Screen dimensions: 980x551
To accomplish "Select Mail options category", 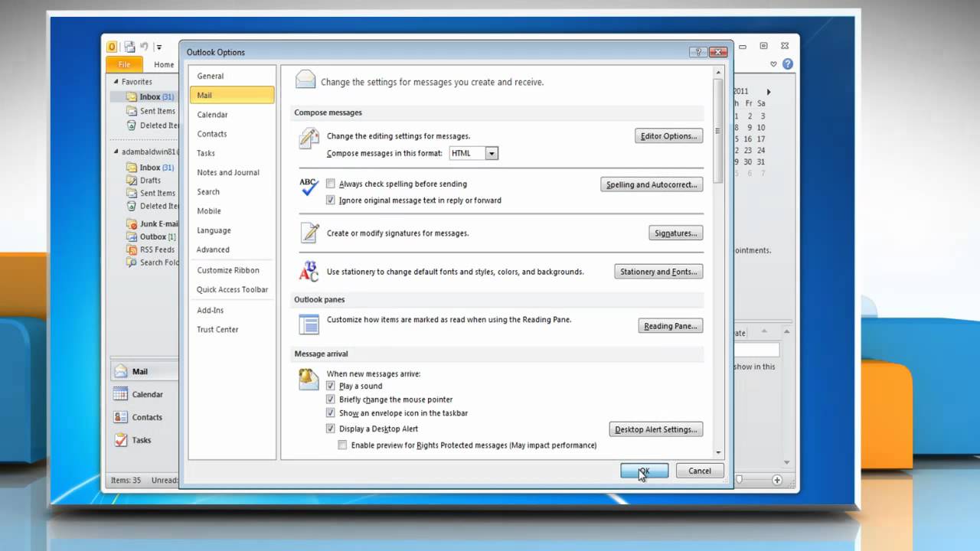I will point(231,95).
